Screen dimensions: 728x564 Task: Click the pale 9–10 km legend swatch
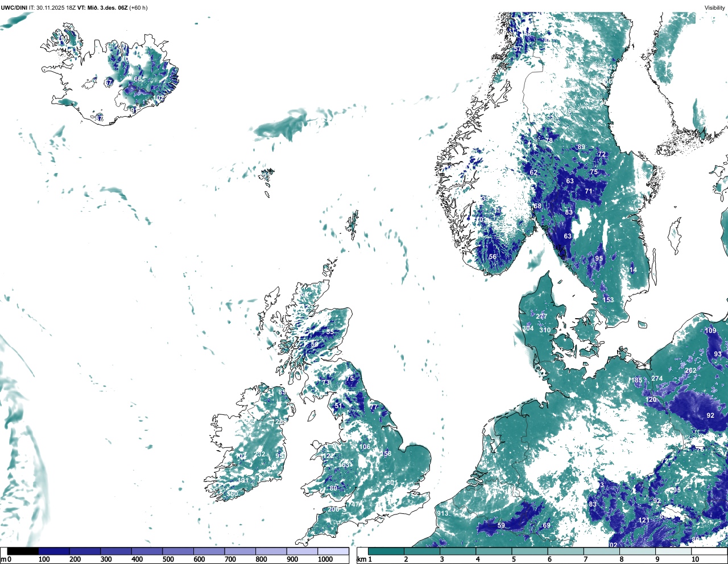(674, 551)
